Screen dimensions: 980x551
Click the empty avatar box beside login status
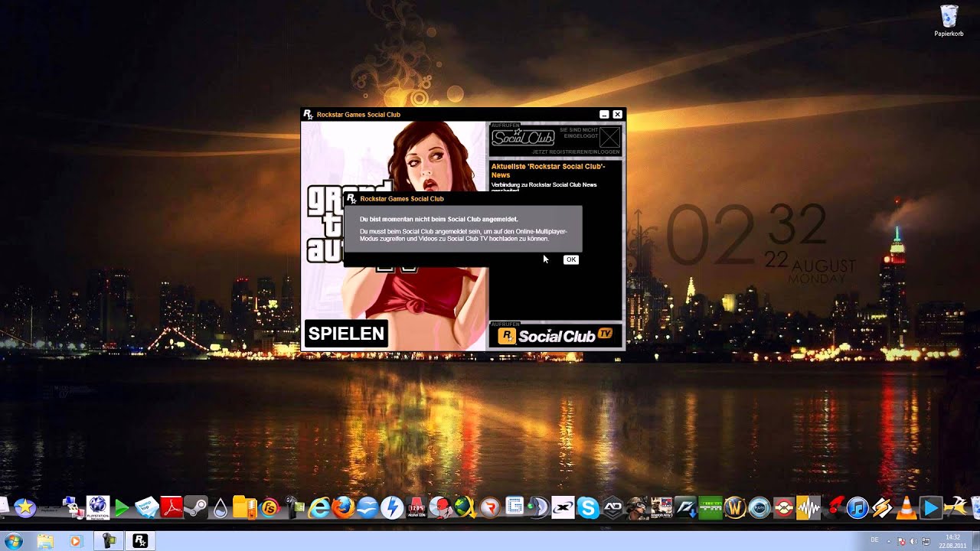609,138
